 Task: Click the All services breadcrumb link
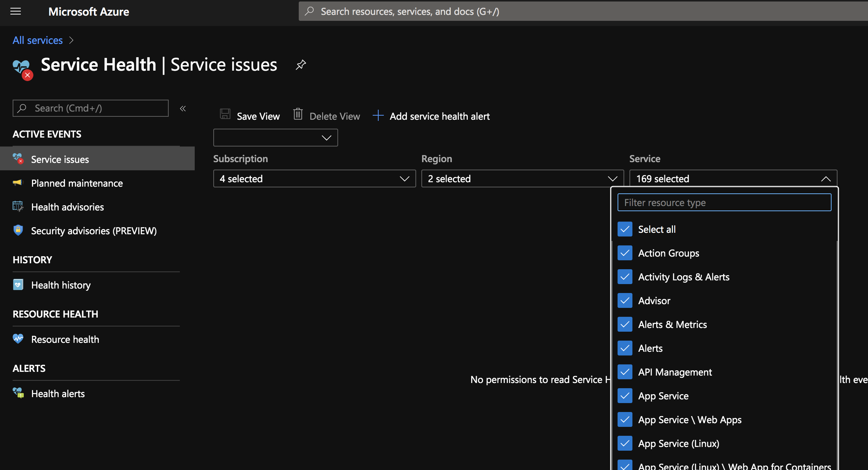tap(38, 40)
